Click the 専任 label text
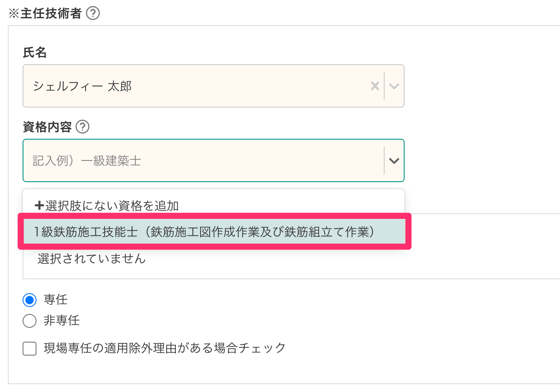 [56, 299]
